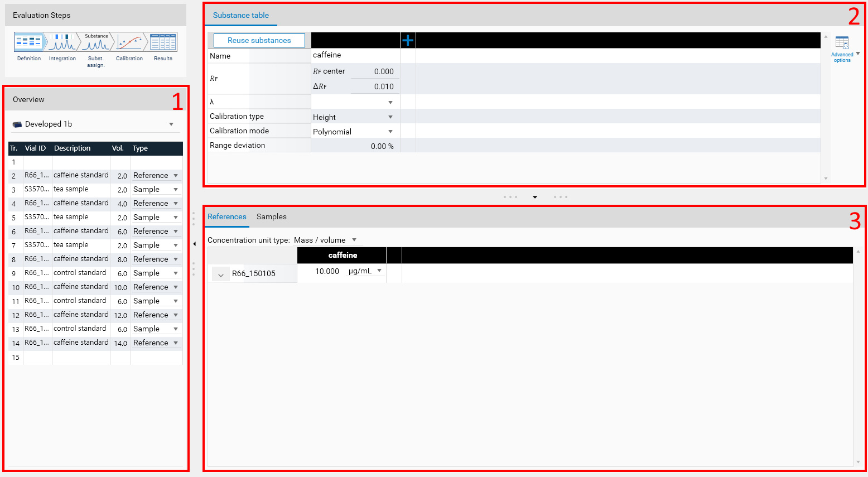The width and height of the screenshot is (868, 477).
Task: Select the Substance assignment step icon
Action: (96, 42)
